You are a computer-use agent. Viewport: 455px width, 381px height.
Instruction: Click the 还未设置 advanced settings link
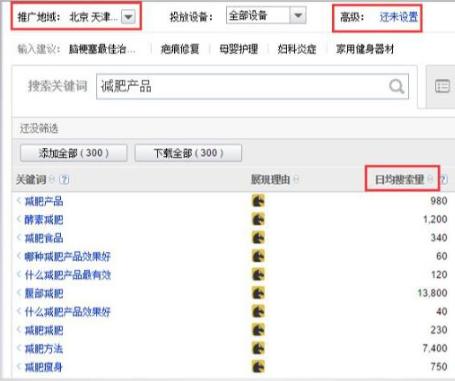click(x=399, y=17)
